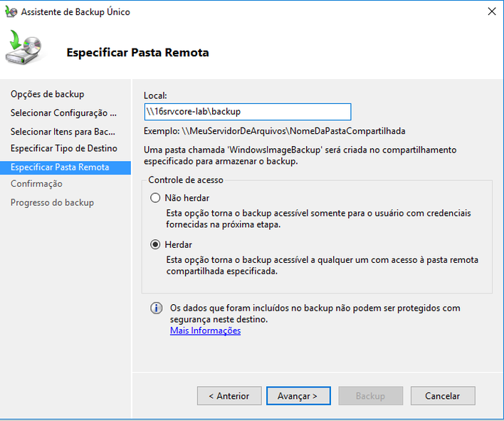The image size is (504, 421).
Task: Select the Não herdar radio button
Action: 155,198
